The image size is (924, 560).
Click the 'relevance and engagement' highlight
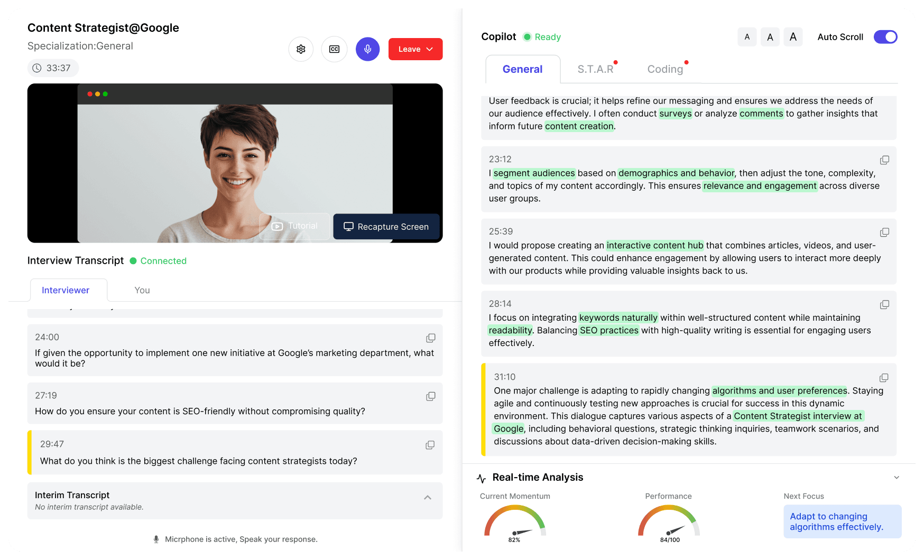tap(760, 186)
